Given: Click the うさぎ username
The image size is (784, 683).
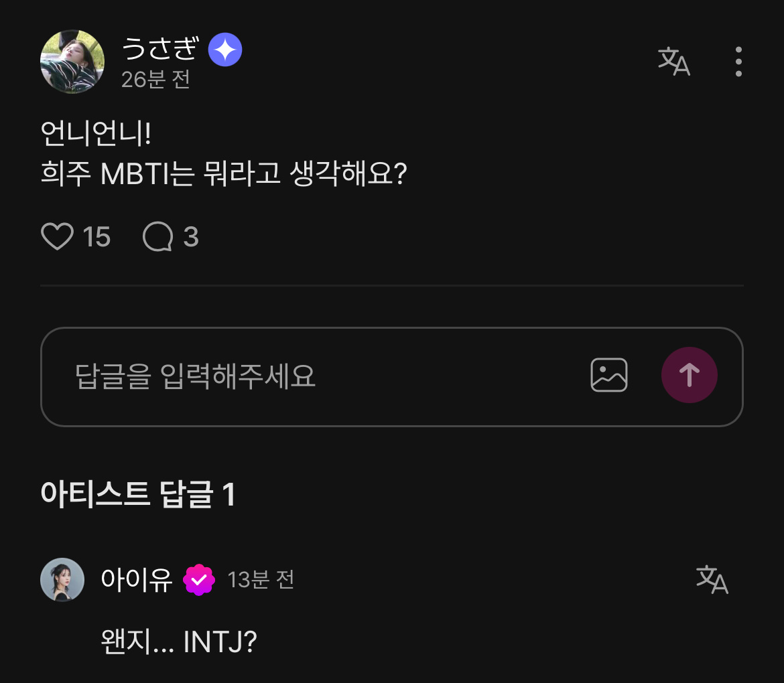Looking at the screenshot, I should pyautogui.click(x=161, y=49).
